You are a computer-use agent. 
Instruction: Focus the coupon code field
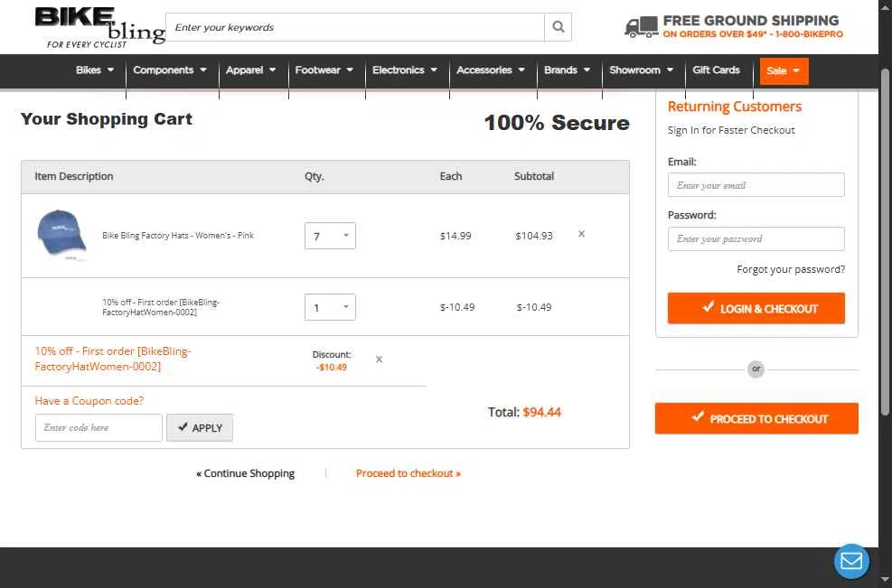click(x=99, y=427)
